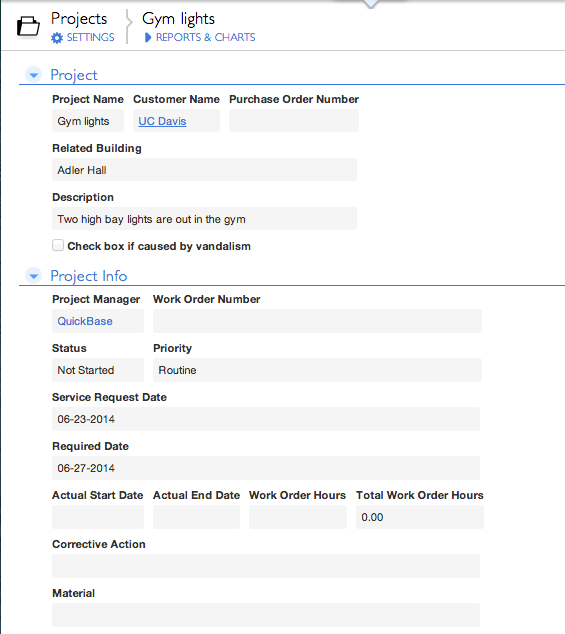Open the Gym lights breadcrumb title
Viewport: 565px width, 634px height.
pos(178,19)
